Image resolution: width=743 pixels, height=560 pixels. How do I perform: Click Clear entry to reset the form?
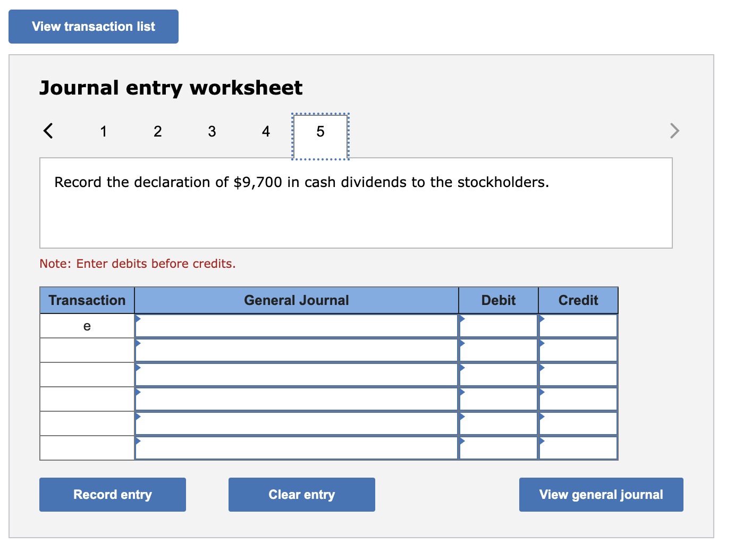pyautogui.click(x=301, y=494)
